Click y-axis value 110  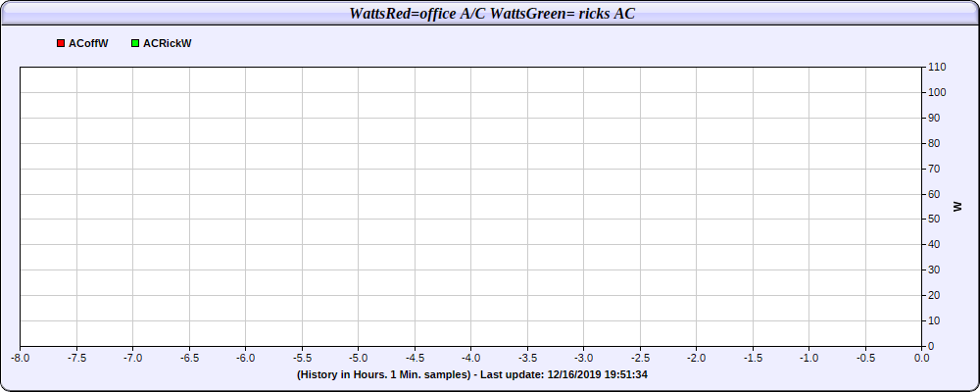(938, 67)
